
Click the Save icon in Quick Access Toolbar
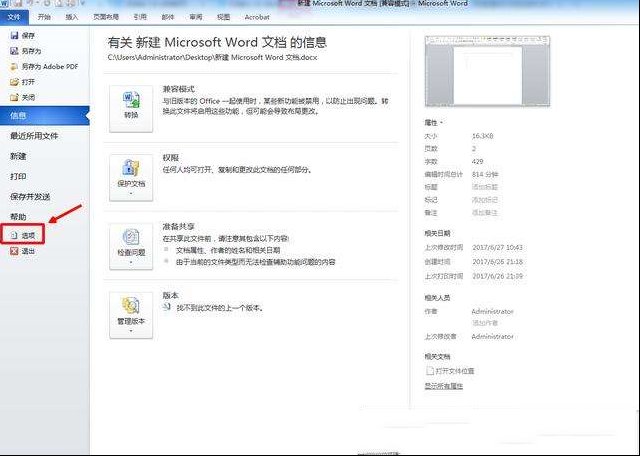[17, 3]
